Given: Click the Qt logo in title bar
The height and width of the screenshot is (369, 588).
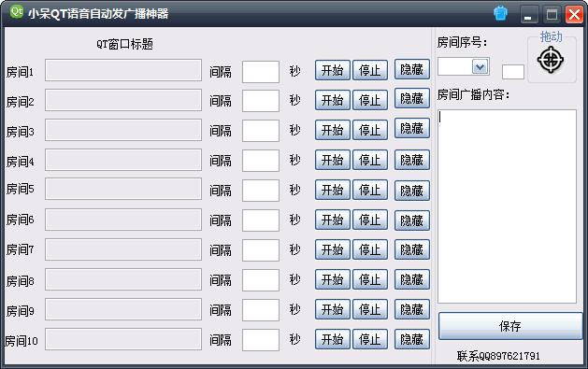Looking at the screenshot, I should pyautogui.click(x=16, y=12).
